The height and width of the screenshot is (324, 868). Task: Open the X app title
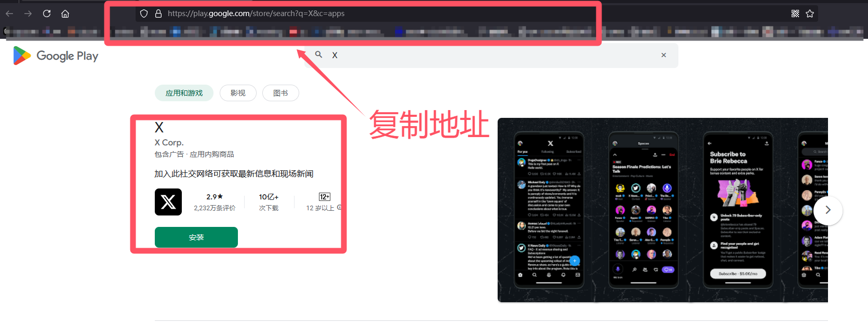point(159,127)
